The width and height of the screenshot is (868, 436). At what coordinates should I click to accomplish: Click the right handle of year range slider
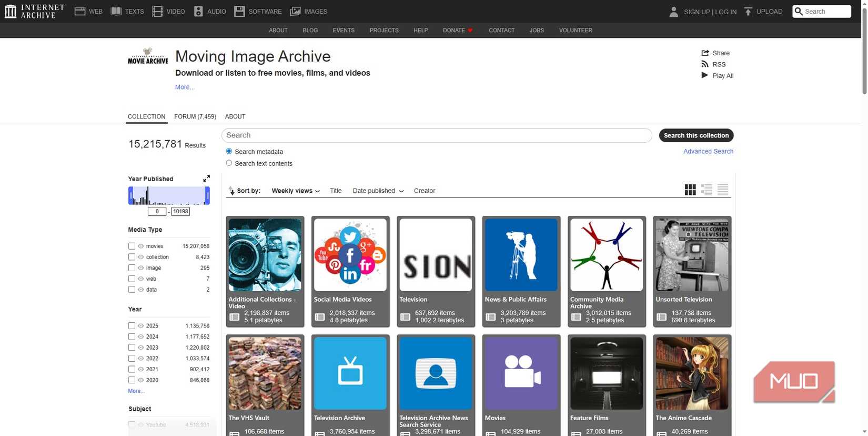click(x=207, y=195)
